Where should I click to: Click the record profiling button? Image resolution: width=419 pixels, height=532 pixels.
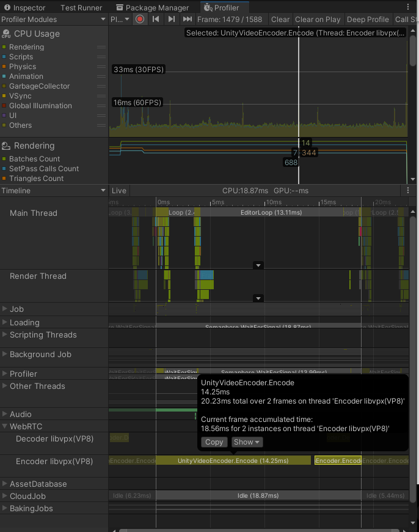click(140, 20)
